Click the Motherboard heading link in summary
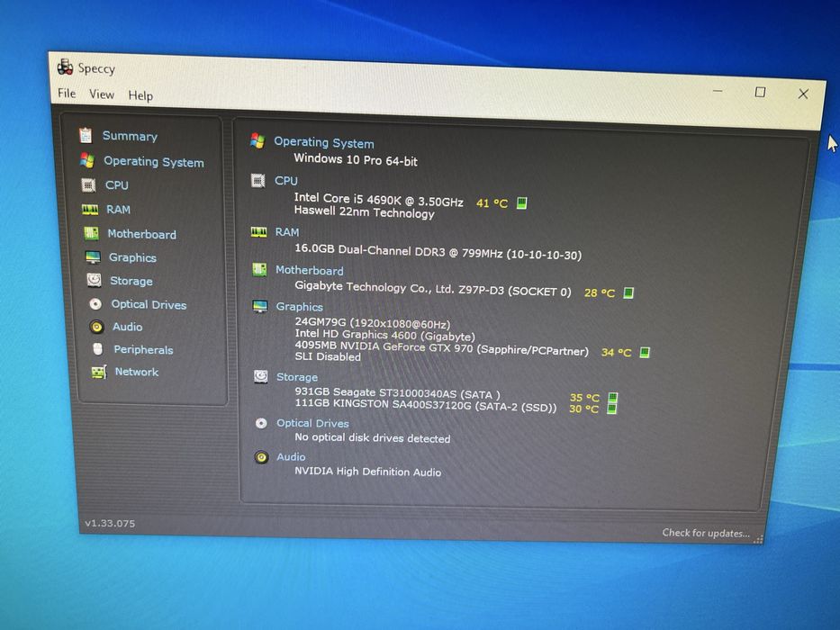Screen dimensions: 840x630 click(310, 271)
